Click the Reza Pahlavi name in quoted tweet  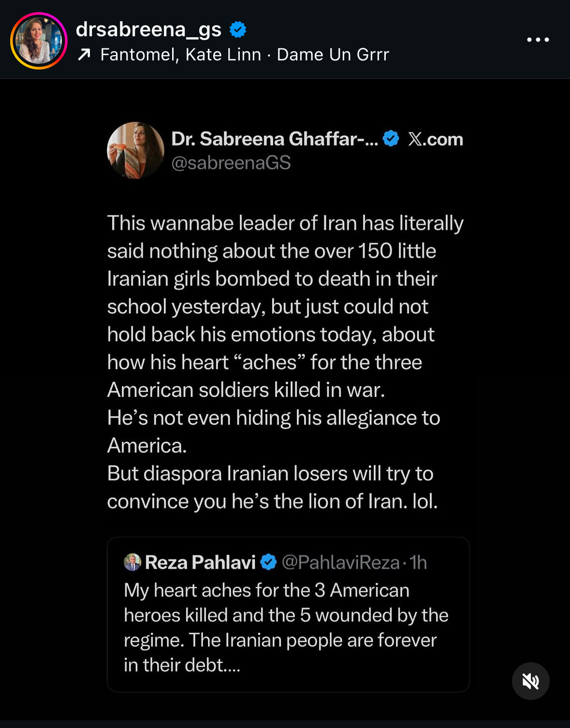(200, 563)
